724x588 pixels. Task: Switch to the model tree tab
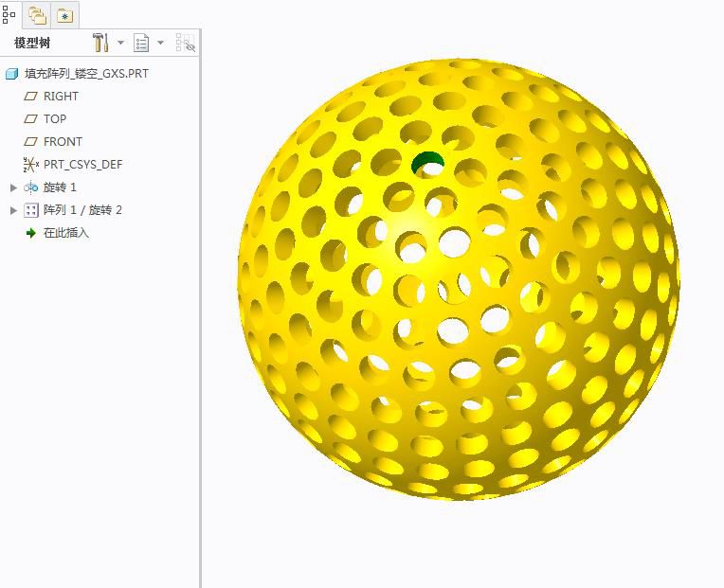pos(9,14)
